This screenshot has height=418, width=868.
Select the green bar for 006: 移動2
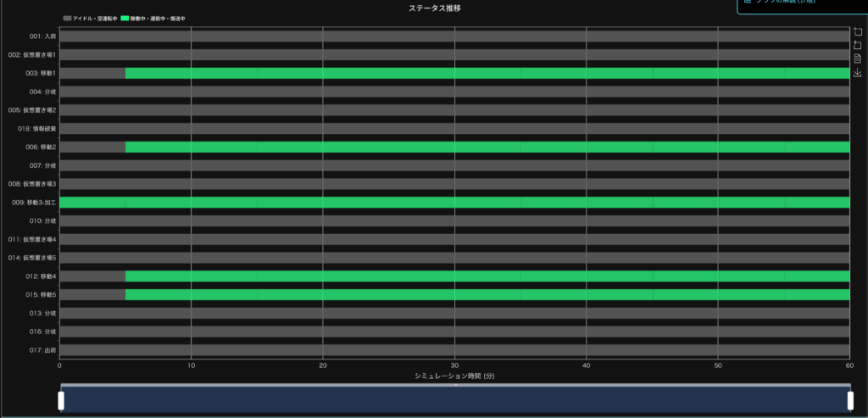tap(487, 148)
